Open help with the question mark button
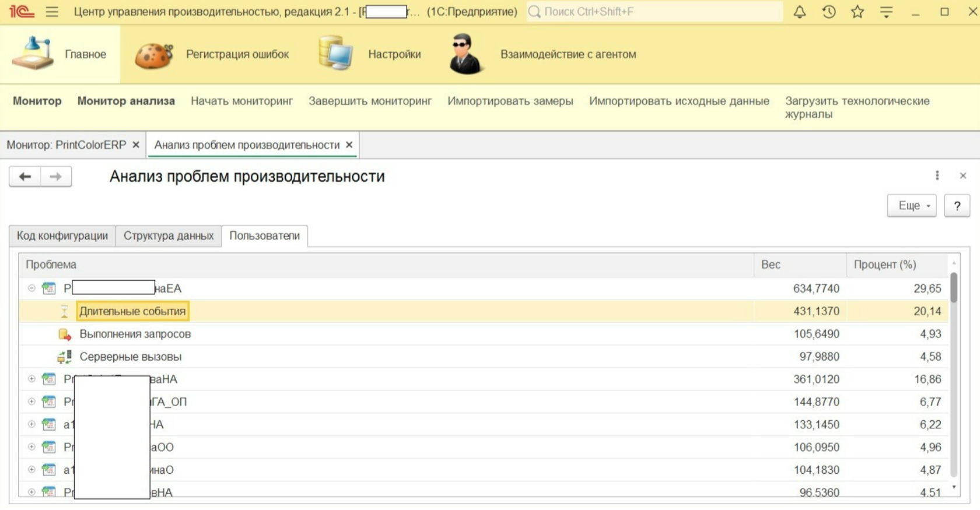Image resolution: width=980 pixels, height=510 pixels. point(957,206)
